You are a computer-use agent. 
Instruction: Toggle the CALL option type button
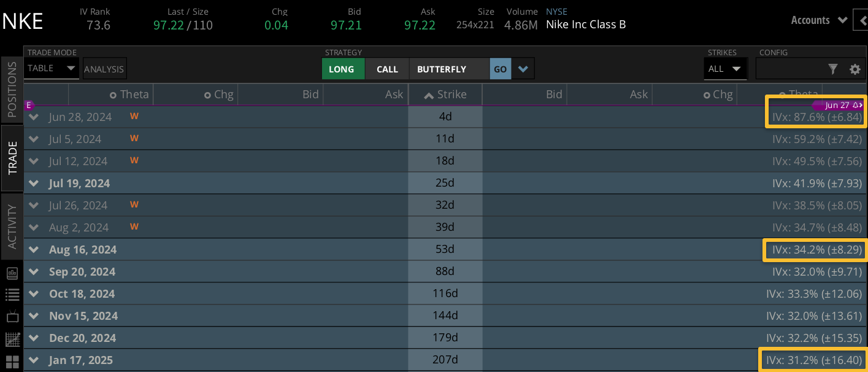(387, 69)
